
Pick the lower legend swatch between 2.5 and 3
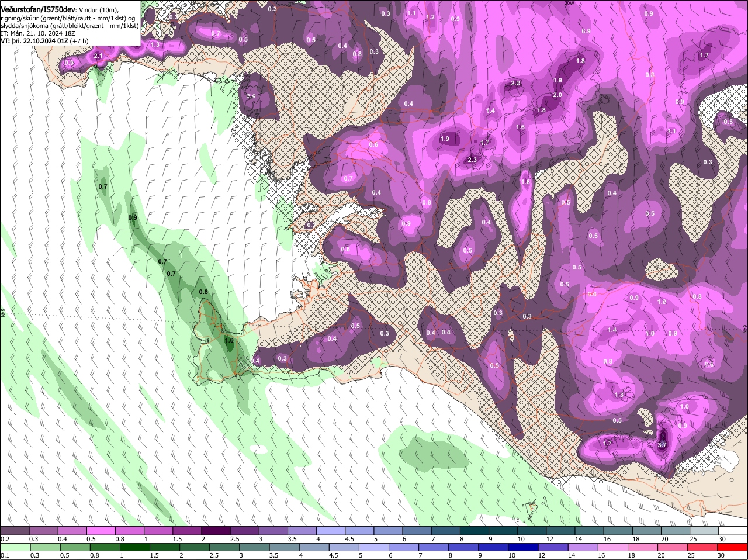point(224,547)
